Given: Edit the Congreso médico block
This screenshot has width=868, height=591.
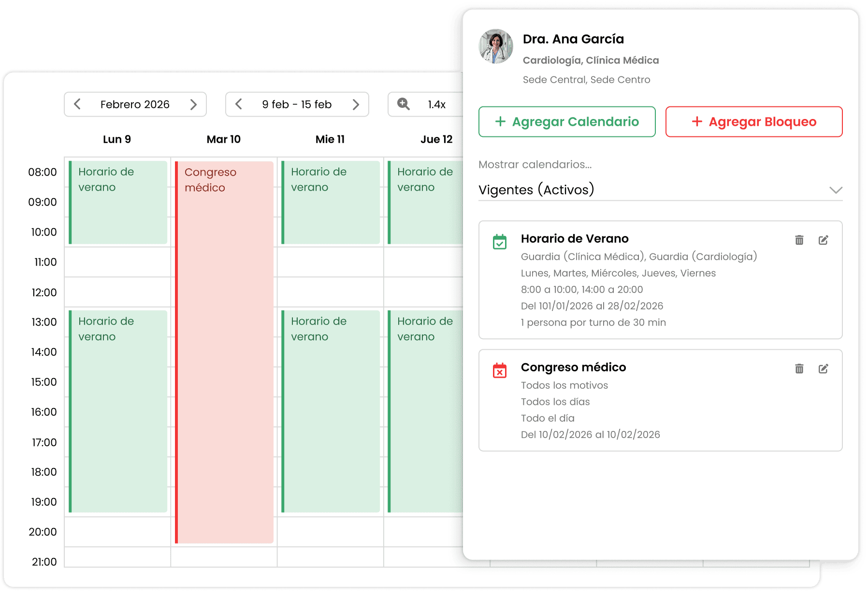Looking at the screenshot, I should point(823,369).
